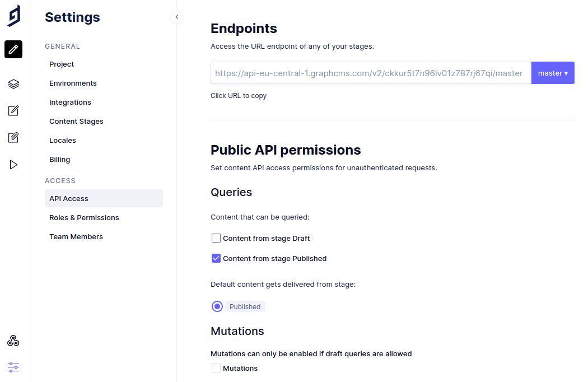Viewport: 588px width, 382px height.
Task: Open the Webhooks icon
Action: (x=13, y=341)
